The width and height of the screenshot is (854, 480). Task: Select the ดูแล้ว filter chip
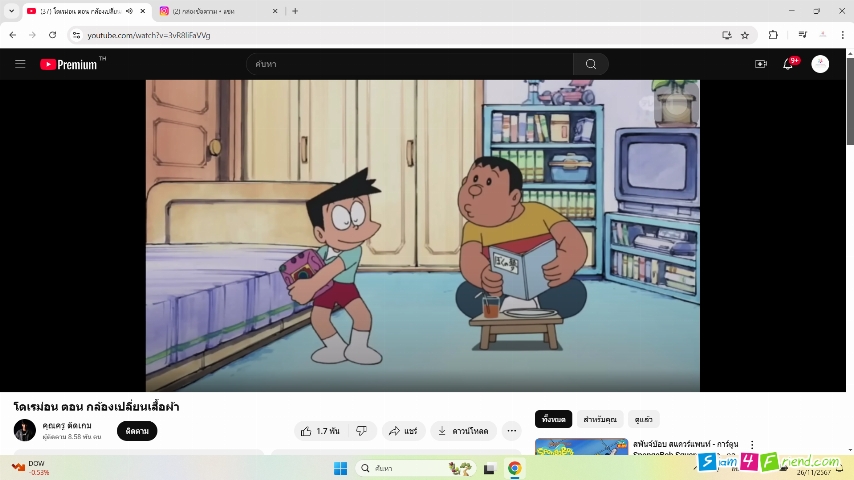click(x=643, y=420)
